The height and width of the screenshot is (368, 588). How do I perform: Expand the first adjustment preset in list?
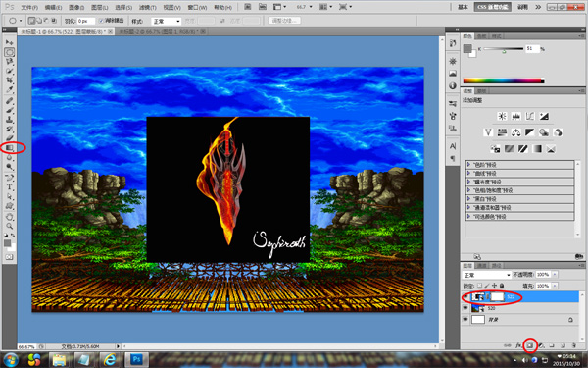[468, 165]
